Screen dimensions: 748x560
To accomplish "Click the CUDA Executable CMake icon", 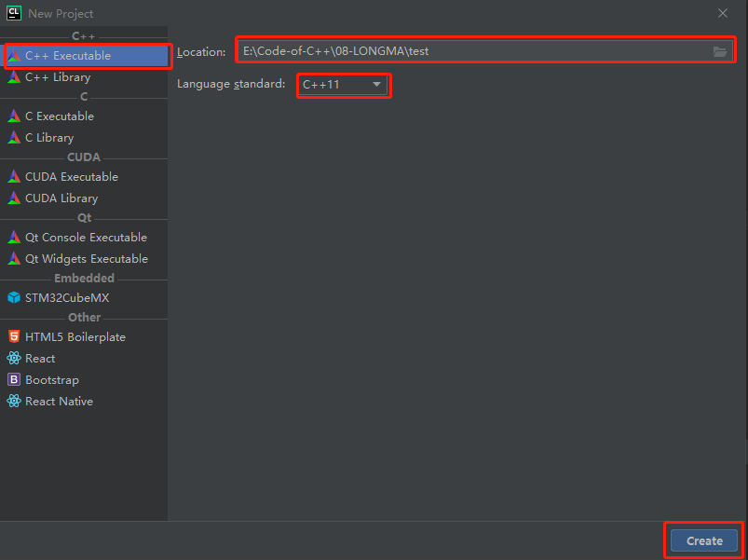I will 14,176.
